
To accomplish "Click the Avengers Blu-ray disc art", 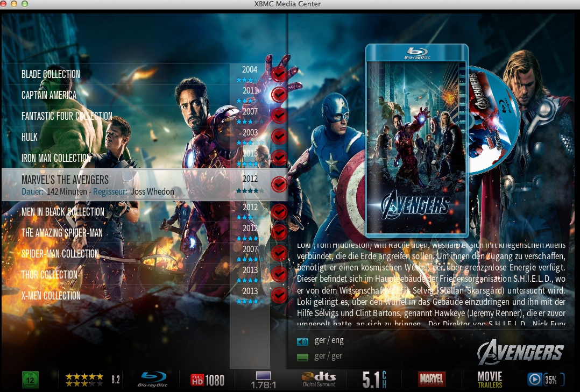I will pyautogui.click(x=494, y=120).
